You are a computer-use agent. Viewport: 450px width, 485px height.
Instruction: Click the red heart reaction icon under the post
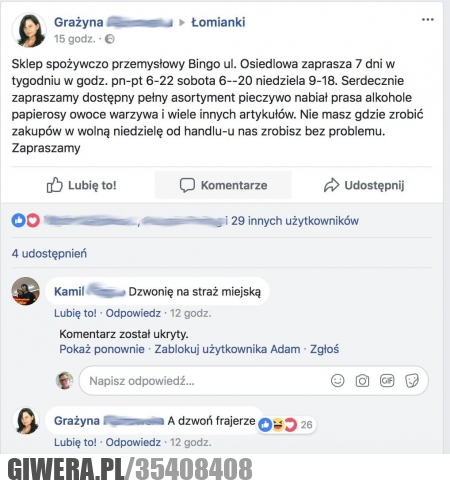(x=33, y=220)
